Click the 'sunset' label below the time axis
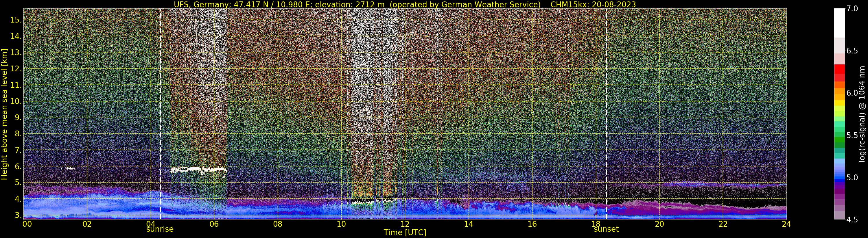Screen dimensions: 868x238 606,229
